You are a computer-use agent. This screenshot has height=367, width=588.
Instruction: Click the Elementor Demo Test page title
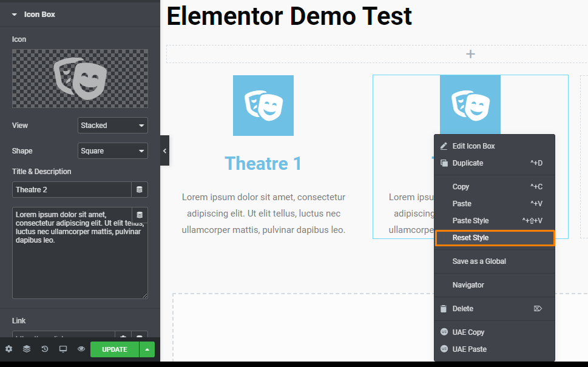289,16
